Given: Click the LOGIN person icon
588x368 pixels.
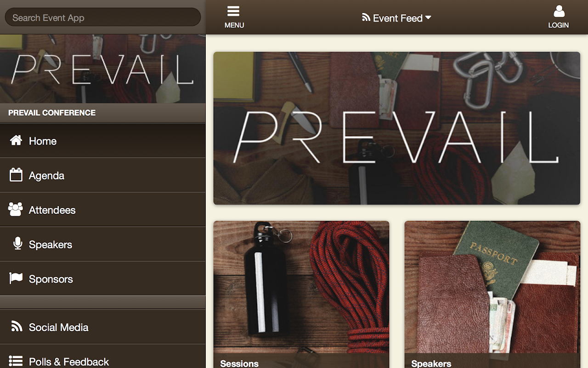Looking at the screenshot, I should click(x=559, y=11).
